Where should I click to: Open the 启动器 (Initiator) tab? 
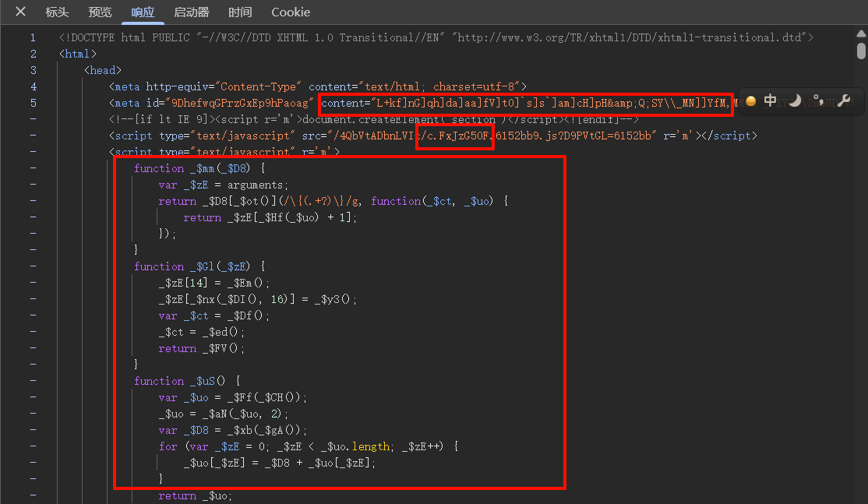(192, 12)
